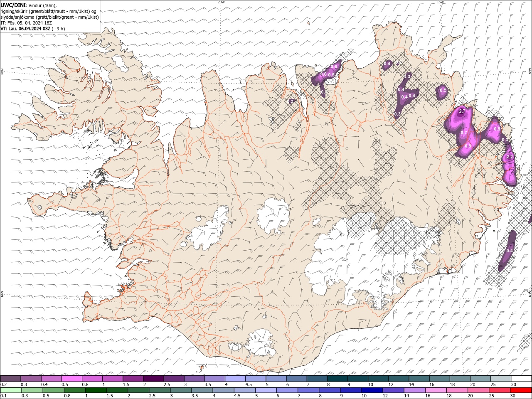Click the '15W' longitude label
Image resolution: width=532 pixels, height=399 pixels.
pyautogui.click(x=440, y=2)
